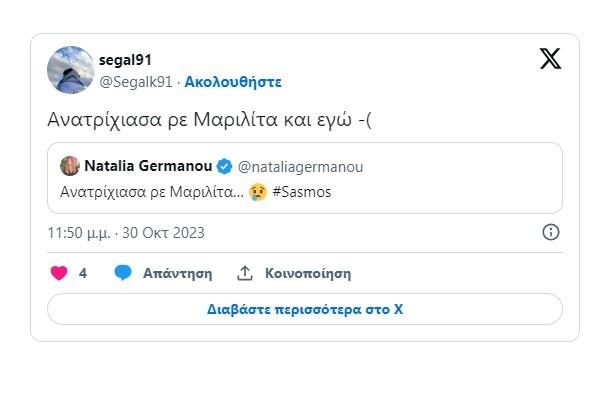
Task: Click the Απάντηση reply label
Action: [178, 274]
